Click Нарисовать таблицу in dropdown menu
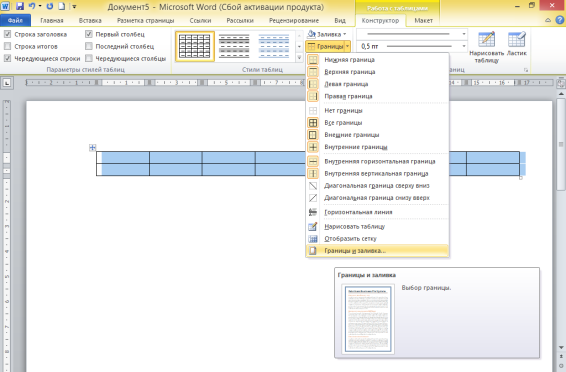 [377, 227]
